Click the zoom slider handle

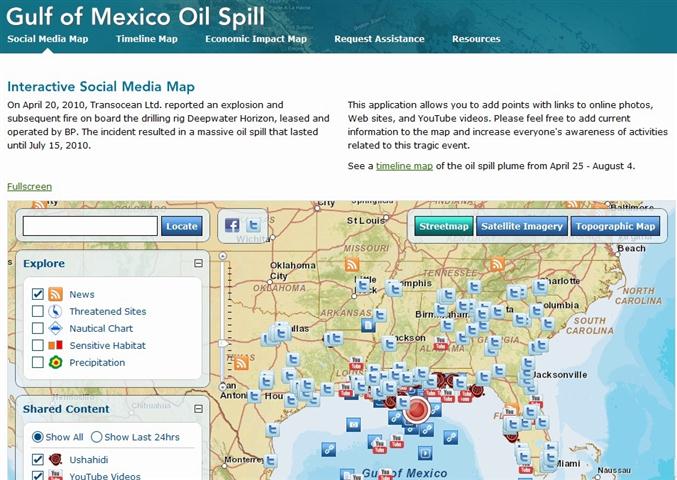pos(223,344)
